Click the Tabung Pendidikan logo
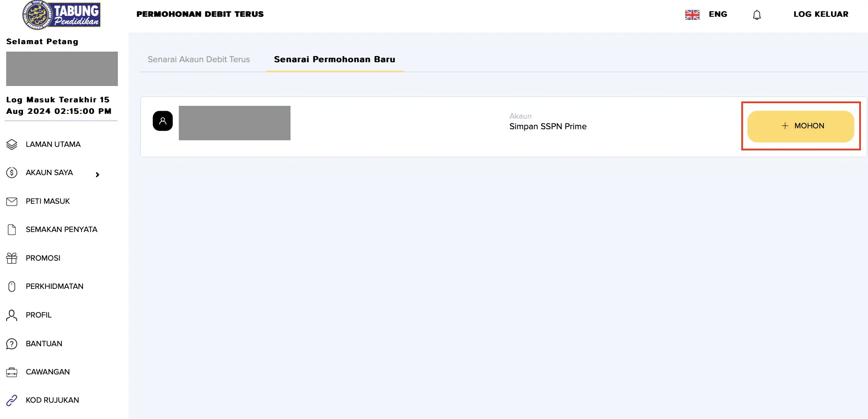The height and width of the screenshot is (419, 868). tap(61, 15)
